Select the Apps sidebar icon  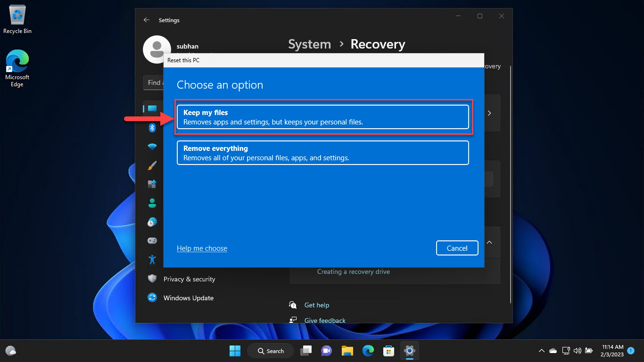click(x=152, y=184)
